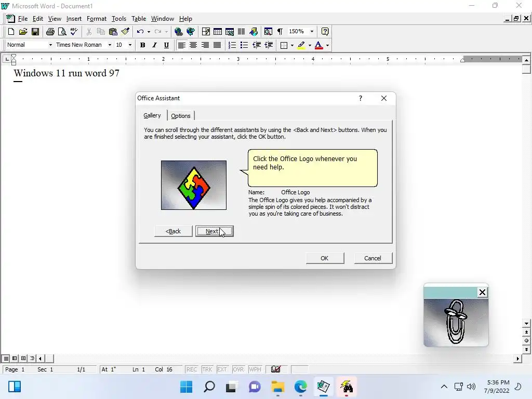This screenshot has height=399, width=532.
Task: Open Tables and Borders toolbar
Action: (206, 32)
